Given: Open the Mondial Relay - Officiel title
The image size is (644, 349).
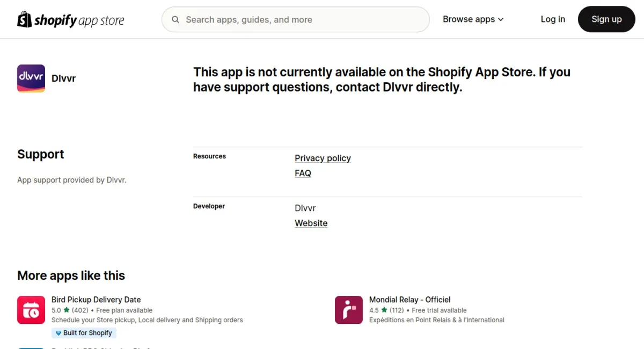Looking at the screenshot, I should (x=410, y=300).
